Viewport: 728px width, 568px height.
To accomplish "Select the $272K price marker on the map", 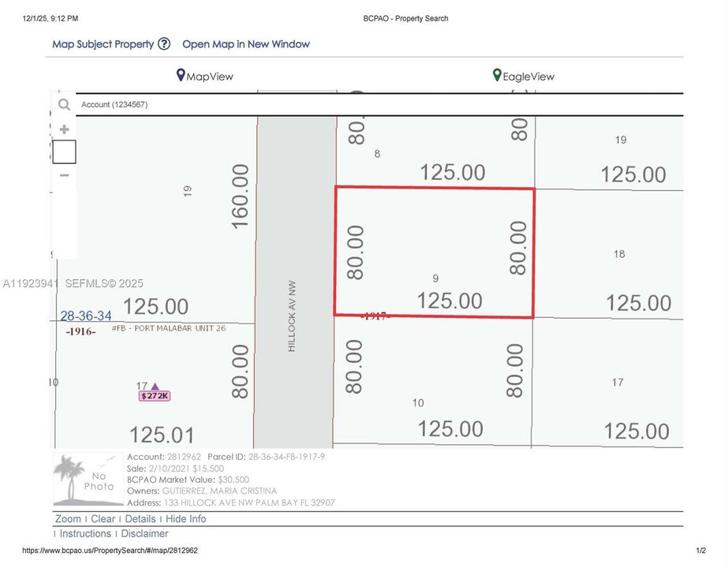I will 155,394.
